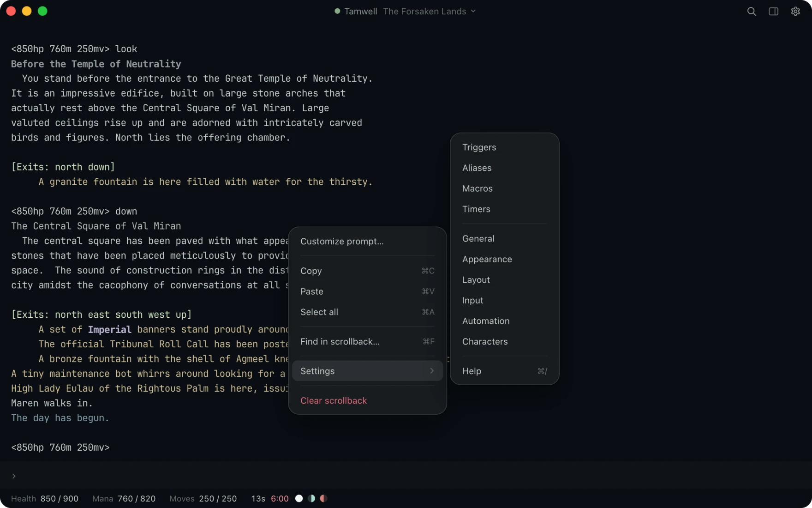Viewport: 812px width, 508px height.
Task: Click Health 850 / 900 status entry
Action: (45, 499)
